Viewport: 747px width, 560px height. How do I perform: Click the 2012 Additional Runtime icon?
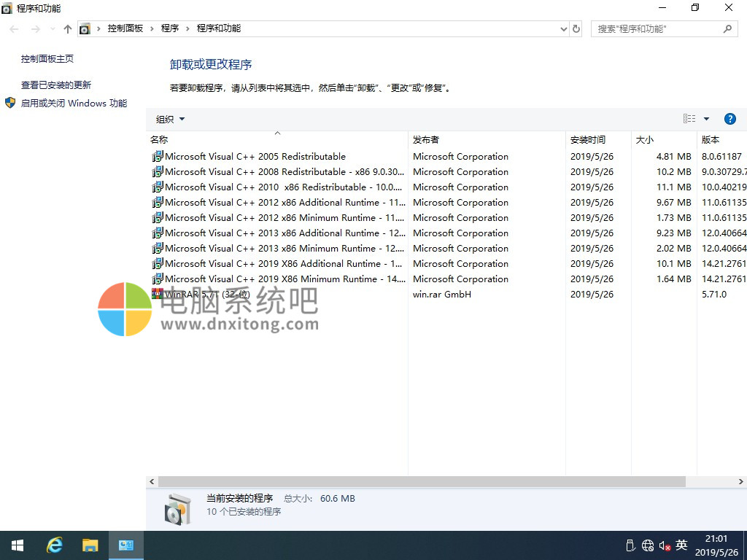coord(158,202)
